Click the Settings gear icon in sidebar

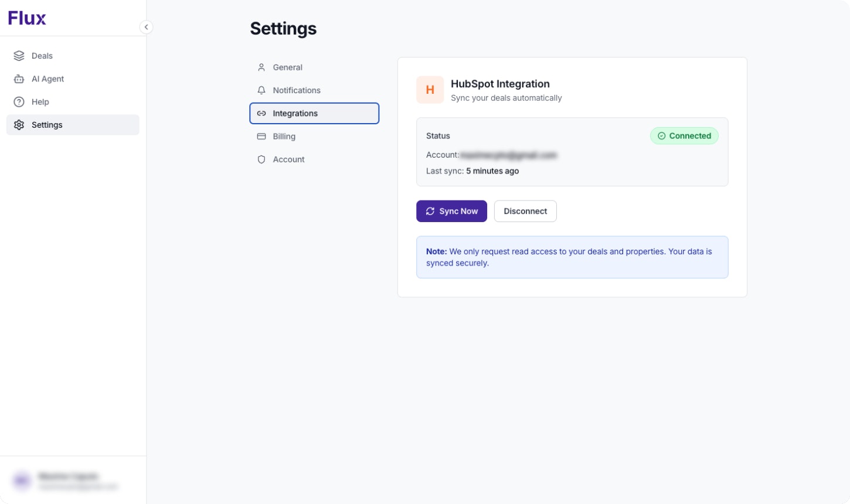19,125
